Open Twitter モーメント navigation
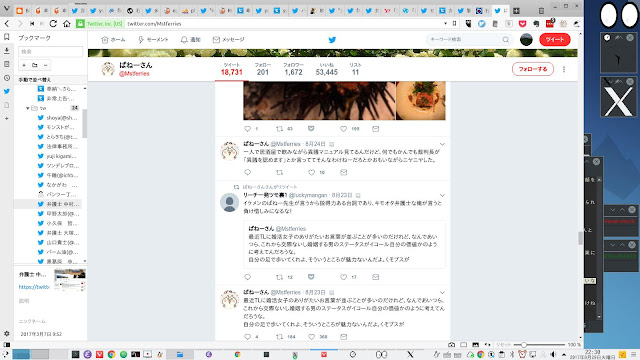The width and height of the screenshot is (640, 360). point(153,40)
